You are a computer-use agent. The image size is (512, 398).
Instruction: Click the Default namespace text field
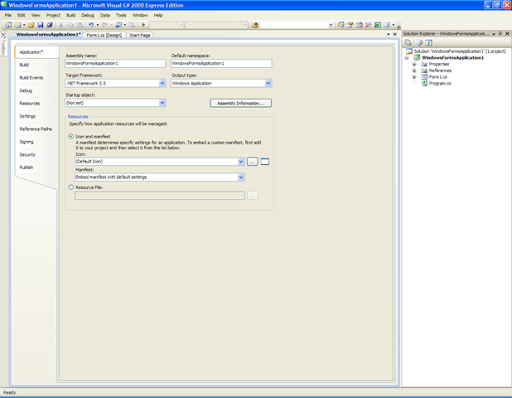(221, 63)
